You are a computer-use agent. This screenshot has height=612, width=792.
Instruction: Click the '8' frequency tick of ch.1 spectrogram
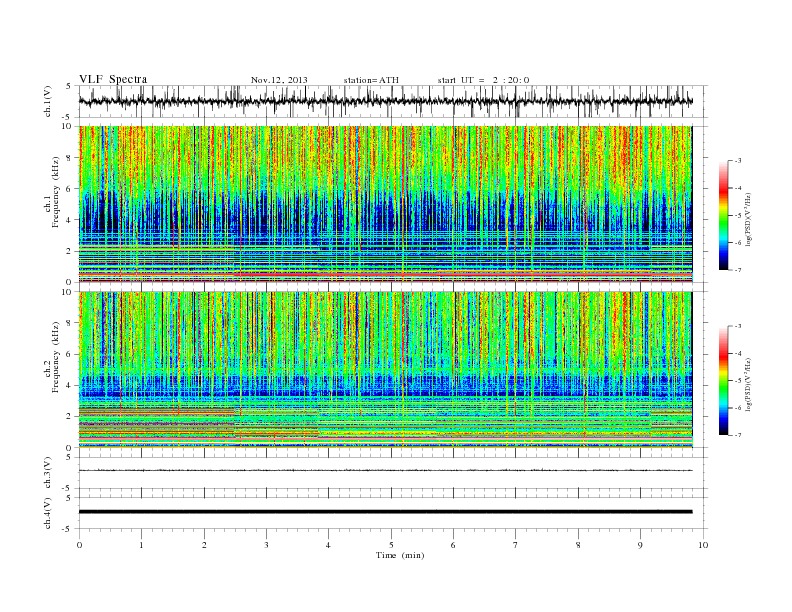pos(70,158)
